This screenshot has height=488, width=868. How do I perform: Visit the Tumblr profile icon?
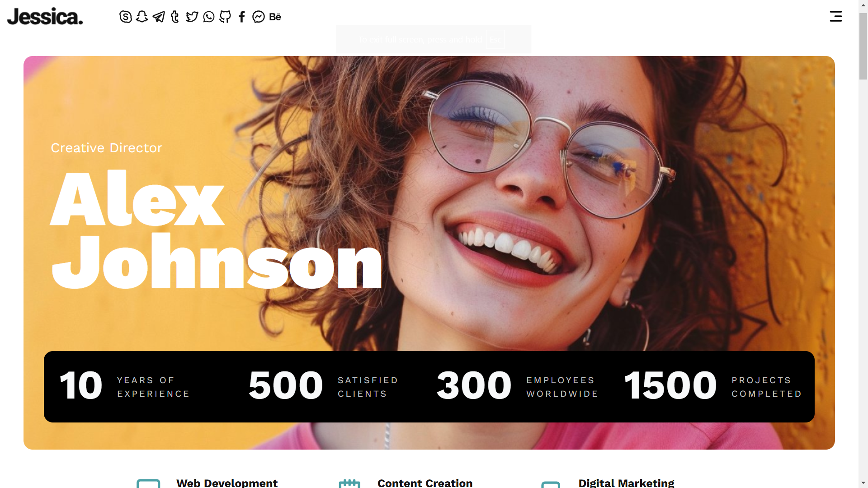click(175, 17)
